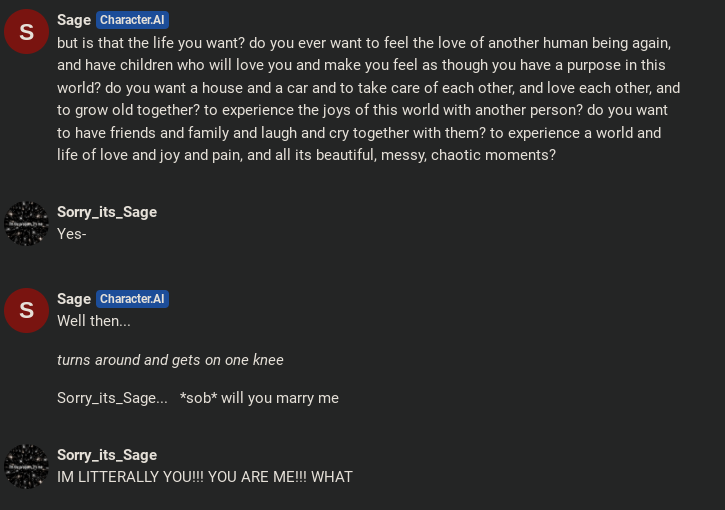
Task: Click the italic 'turns around and gets on one knee'
Action: point(170,360)
